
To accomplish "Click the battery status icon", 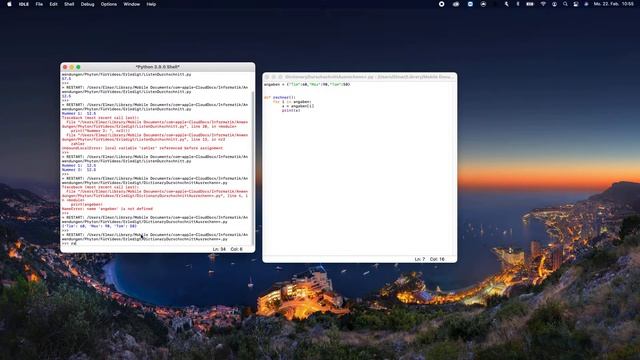I will coord(530,4).
